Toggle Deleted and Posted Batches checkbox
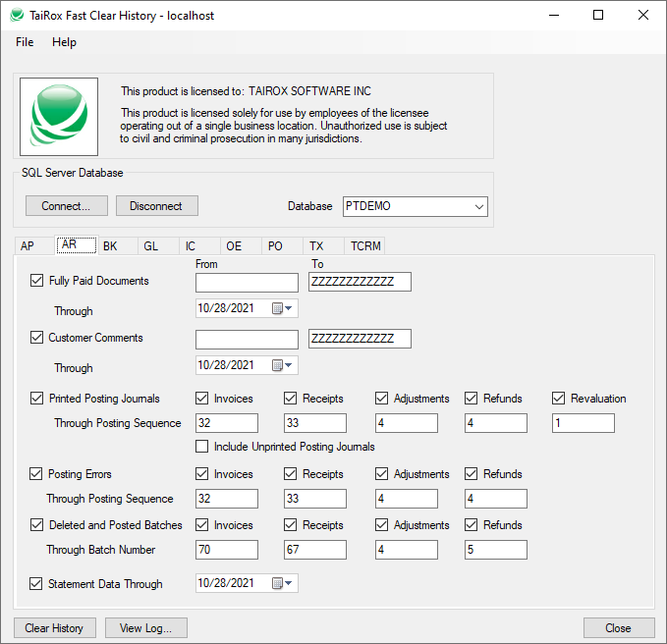Image resolution: width=667 pixels, height=644 pixels. (36, 525)
